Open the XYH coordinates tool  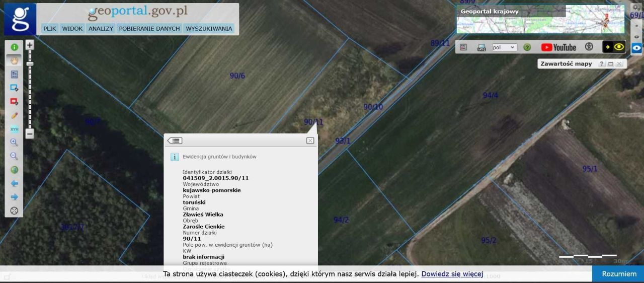pyautogui.click(x=14, y=129)
